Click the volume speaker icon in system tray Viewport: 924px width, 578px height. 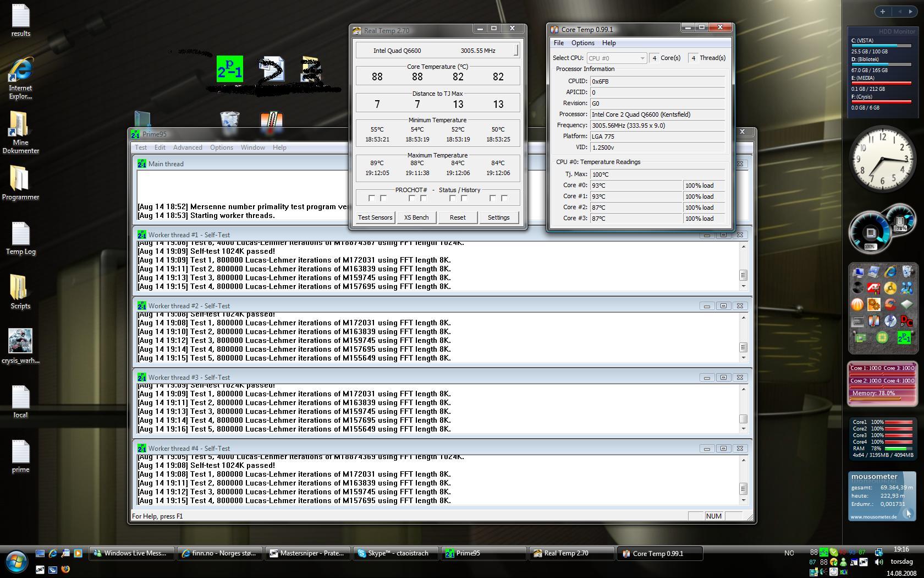pyautogui.click(x=878, y=562)
